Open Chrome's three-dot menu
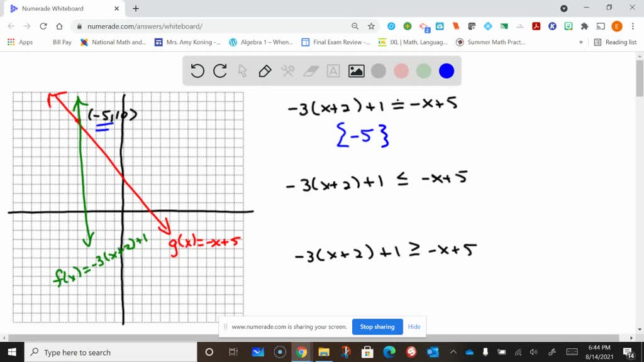644x362 pixels. pyautogui.click(x=632, y=27)
